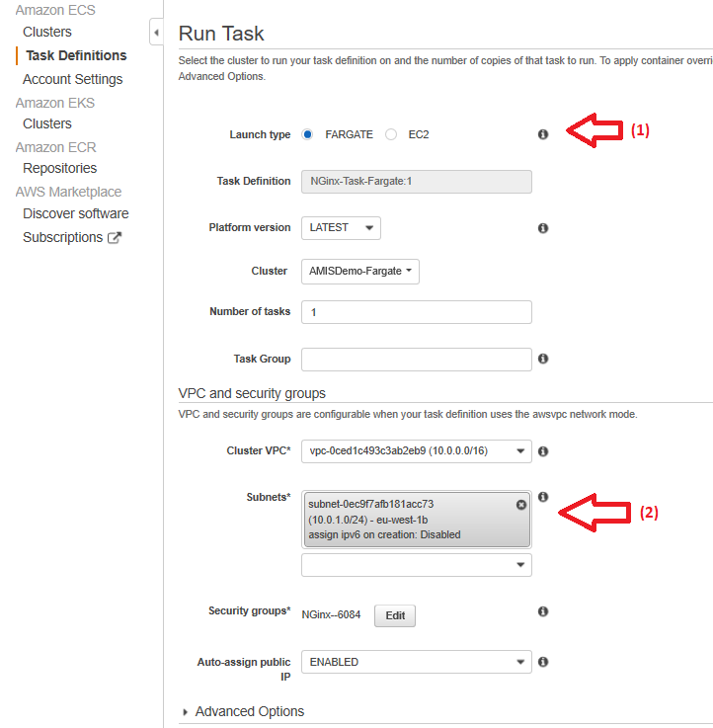Click the Edit security groups button
713x728 pixels.
pos(395,615)
